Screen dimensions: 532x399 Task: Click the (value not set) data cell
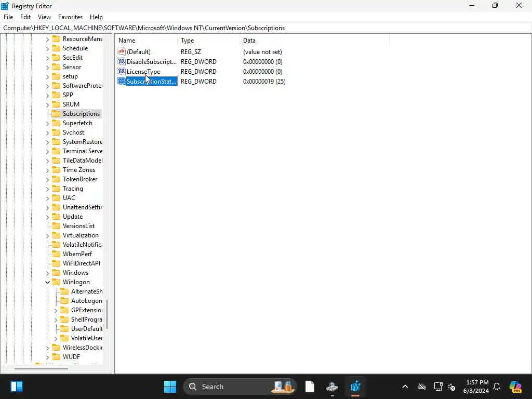point(262,52)
